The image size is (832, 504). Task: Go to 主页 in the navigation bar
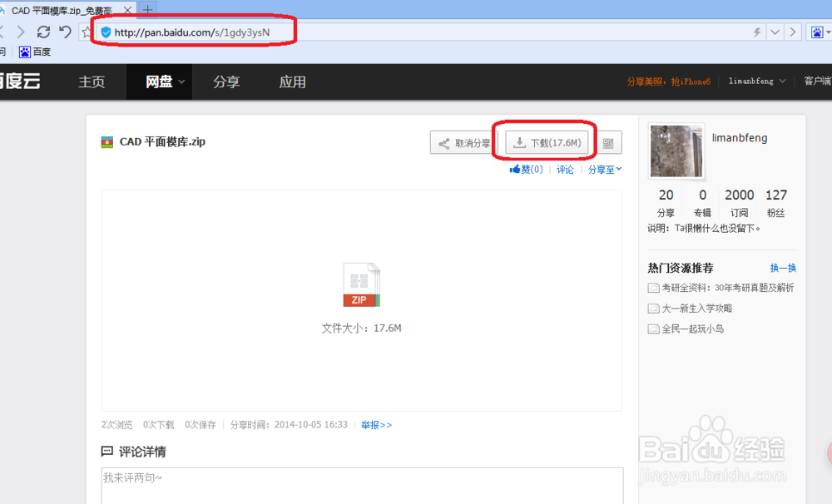click(92, 82)
